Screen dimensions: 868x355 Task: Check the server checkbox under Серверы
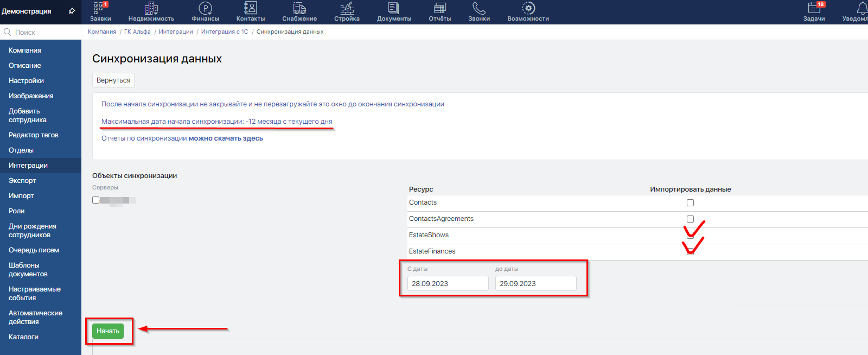click(96, 200)
